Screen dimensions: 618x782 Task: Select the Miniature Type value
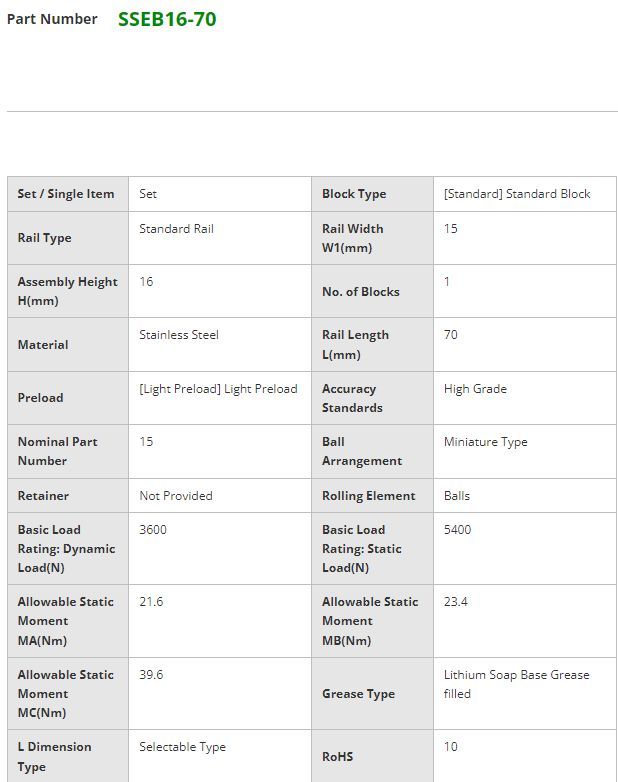tap(485, 442)
